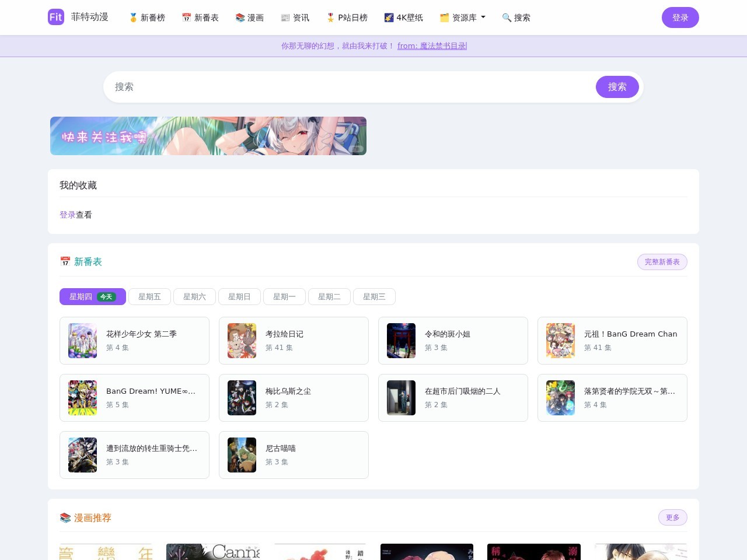Image resolution: width=747 pixels, height=560 pixels.
Task: Switch to 星期六 tab
Action: [194, 296]
